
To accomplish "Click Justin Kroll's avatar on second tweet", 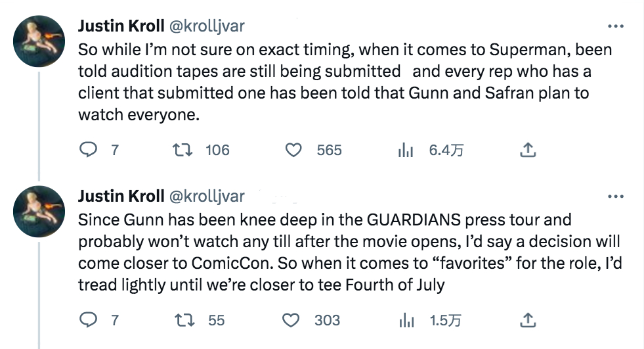I will tap(39, 210).
